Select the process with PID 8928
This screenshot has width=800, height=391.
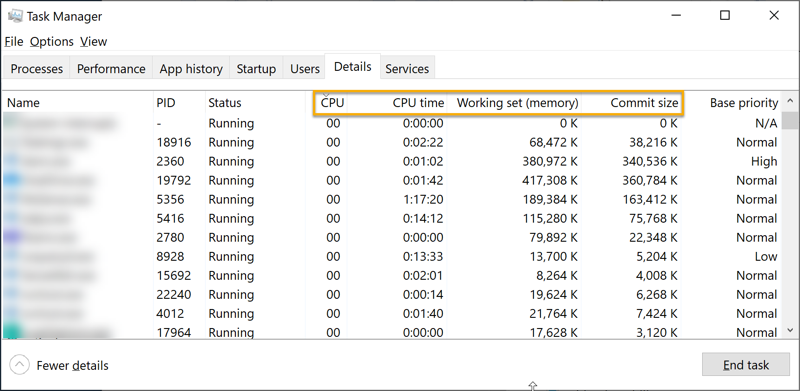point(392,256)
